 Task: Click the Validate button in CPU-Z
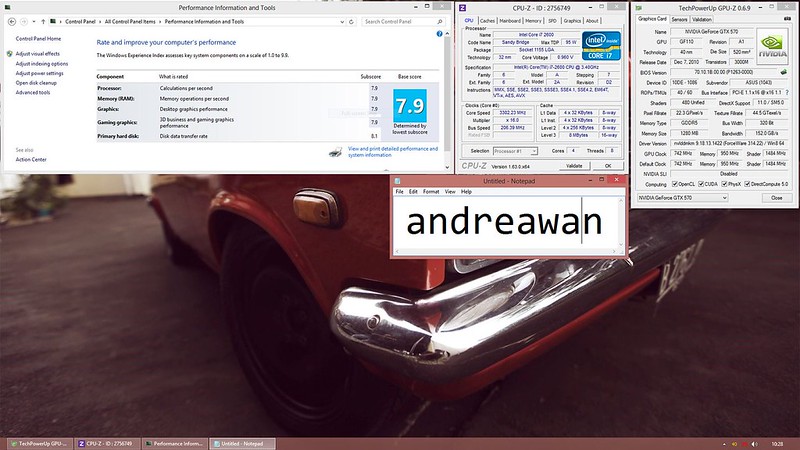point(574,166)
